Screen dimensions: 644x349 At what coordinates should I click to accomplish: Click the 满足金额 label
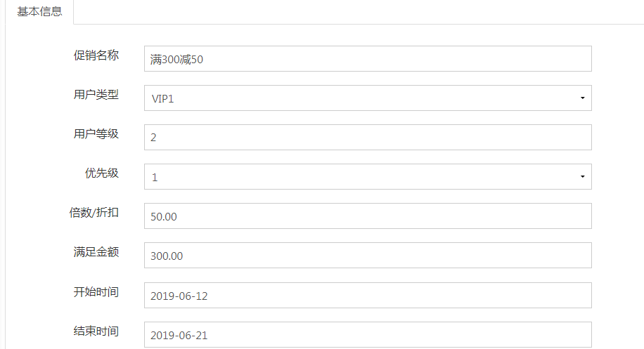click(96, 252)
